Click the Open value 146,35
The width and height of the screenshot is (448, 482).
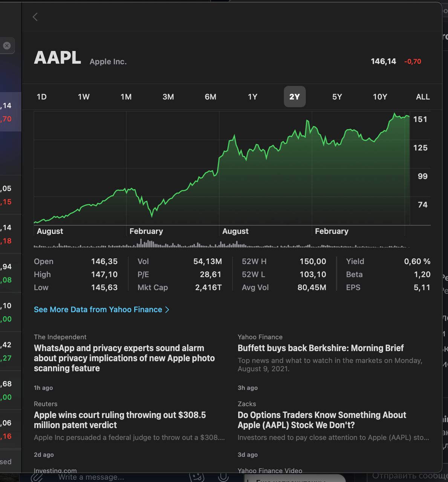[x=104, y=261]
